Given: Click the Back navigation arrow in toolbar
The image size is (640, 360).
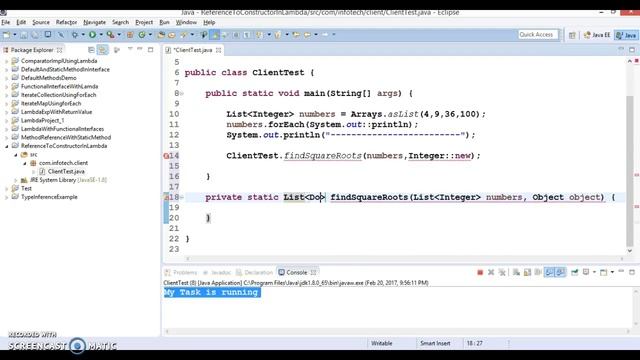Looking at the screenshot, I should pyautogui.click(x=307, y=35).
